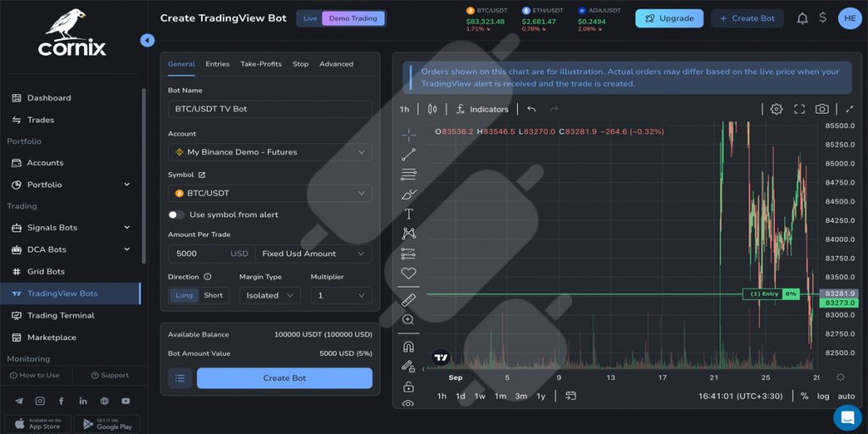This screenshot has width=868, height=434.
Task: Select the Text tool on chart
Action: 409,214
